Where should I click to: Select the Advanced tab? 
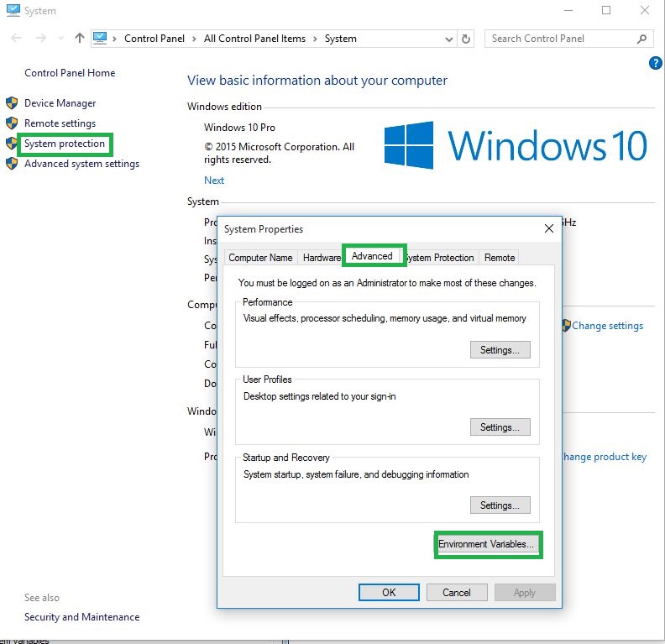[372, 256]
